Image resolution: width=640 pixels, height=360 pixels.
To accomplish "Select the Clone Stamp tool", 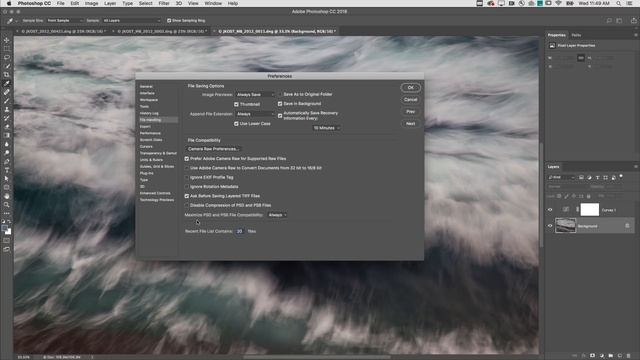I will coord(7,109).
